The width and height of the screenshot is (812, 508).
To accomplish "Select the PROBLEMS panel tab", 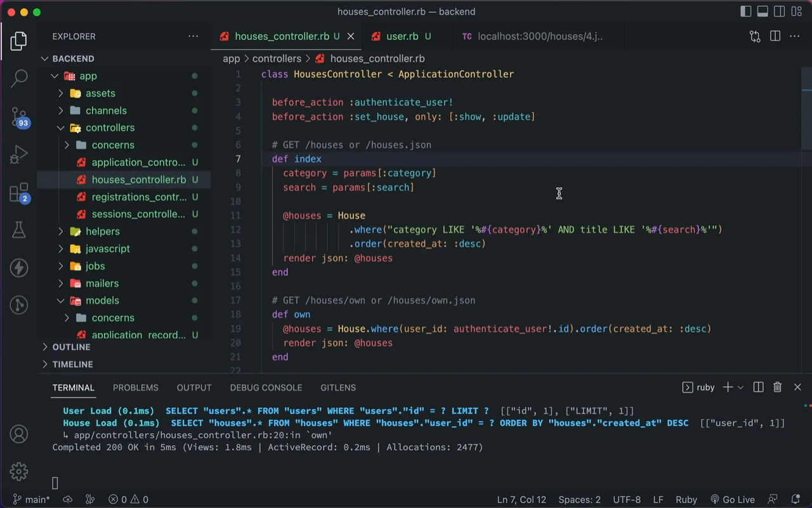I will 136,387.
